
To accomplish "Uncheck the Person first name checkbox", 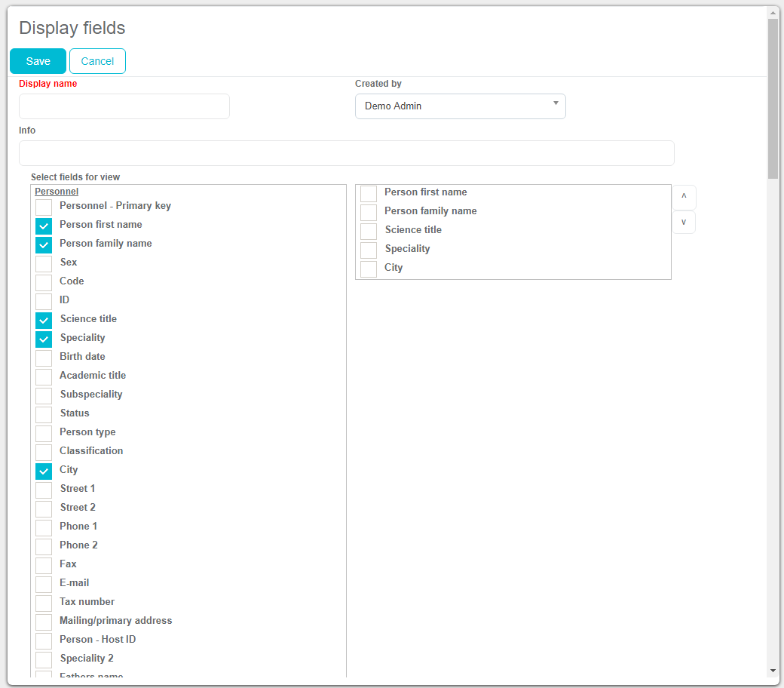I will [44, 226].
